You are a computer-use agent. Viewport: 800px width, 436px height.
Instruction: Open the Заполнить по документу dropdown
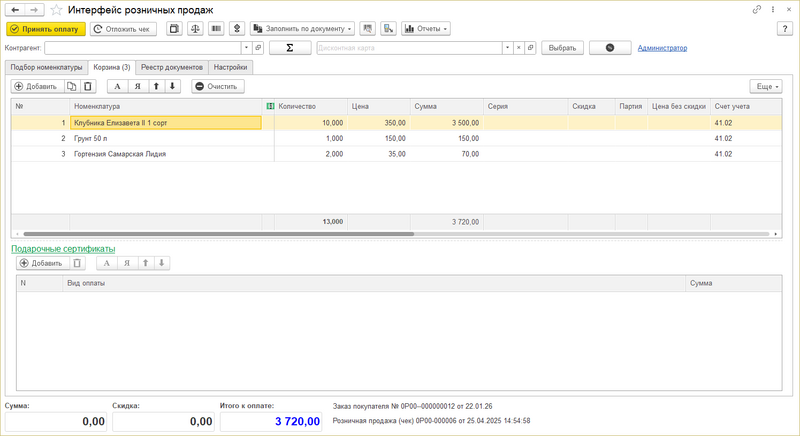coord(301,29)
